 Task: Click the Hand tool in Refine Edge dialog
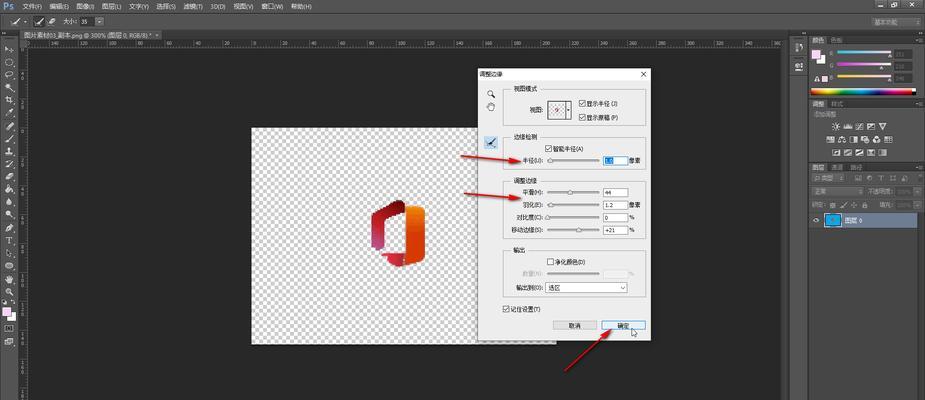tap(490, 107)
